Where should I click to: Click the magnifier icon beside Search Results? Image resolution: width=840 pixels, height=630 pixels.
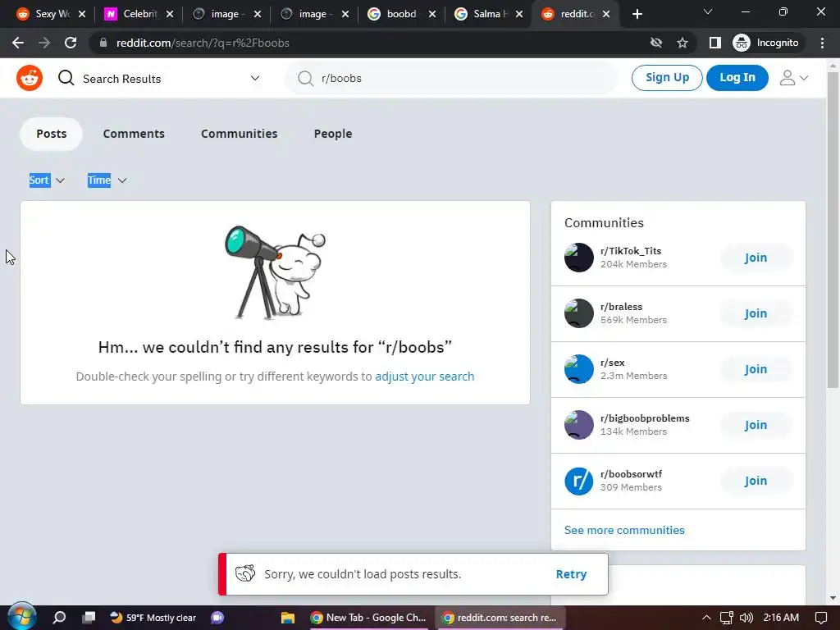click(66, 78)
